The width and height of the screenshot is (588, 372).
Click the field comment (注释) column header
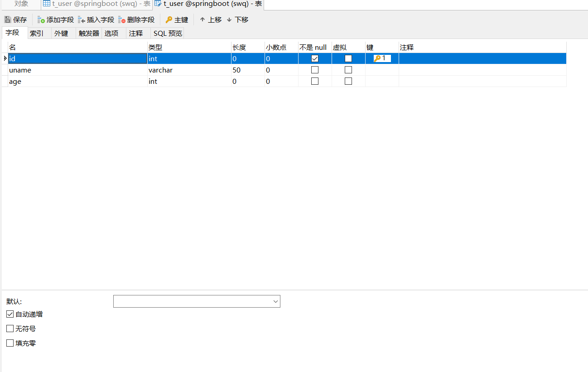point(482,47)
